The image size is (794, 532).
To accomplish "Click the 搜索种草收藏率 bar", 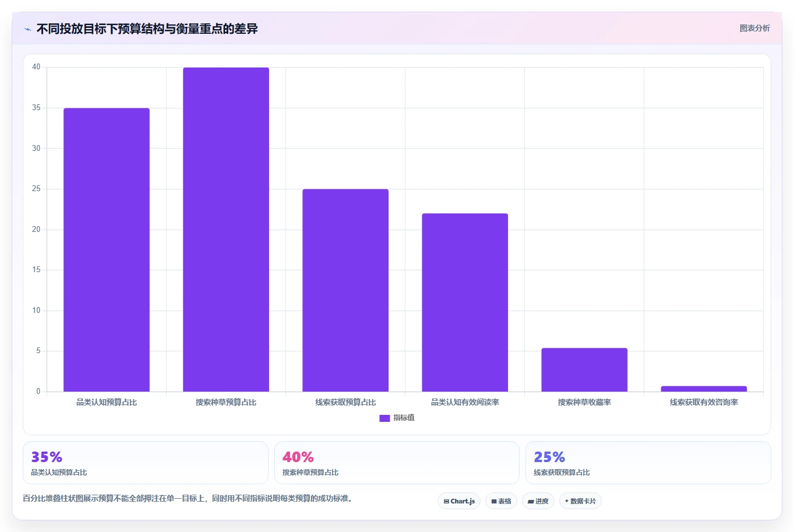I will 584,370.
